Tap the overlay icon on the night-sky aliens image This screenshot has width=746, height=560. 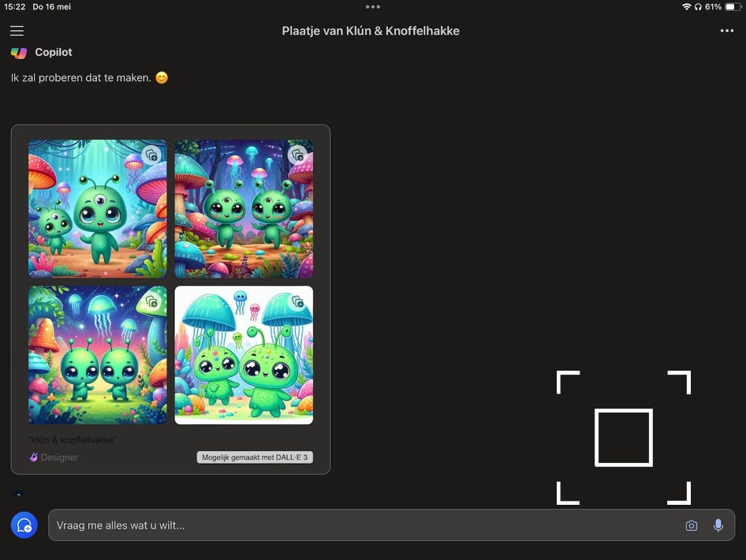151,301
